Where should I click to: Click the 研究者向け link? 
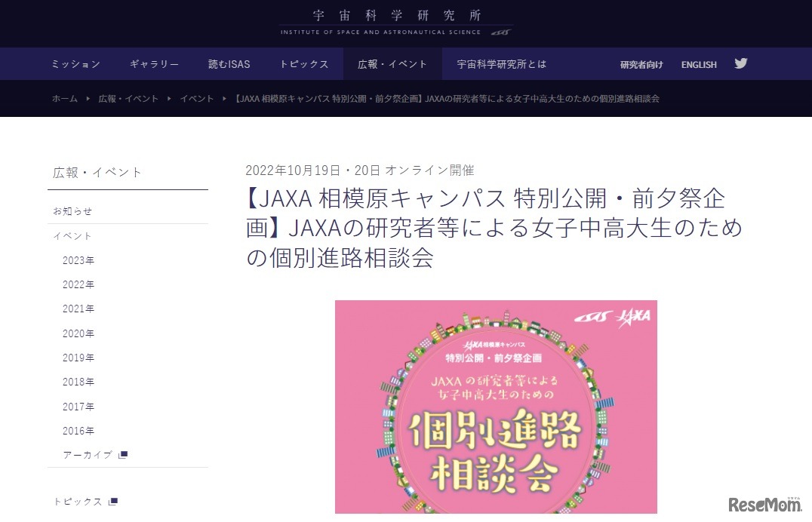tap(641, 65)
